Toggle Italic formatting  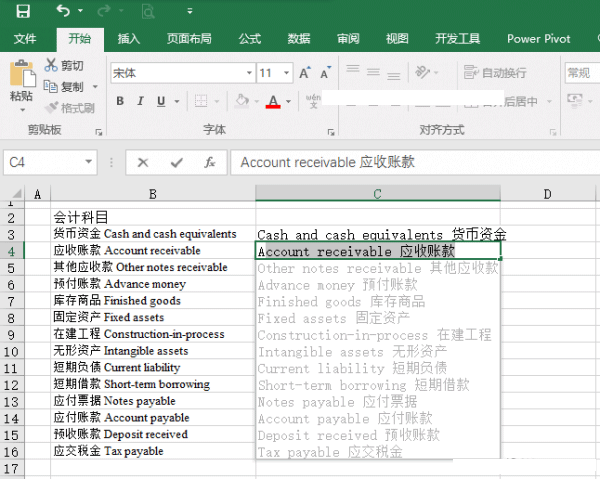140,101
